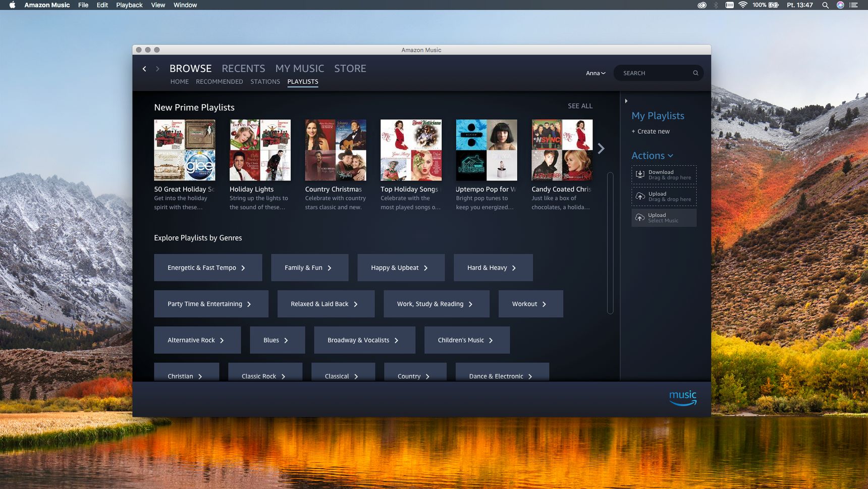Open Broadway & Vocalists genre
The width and height of the screenshot is (868, 489).
click(x=364, y=340)
